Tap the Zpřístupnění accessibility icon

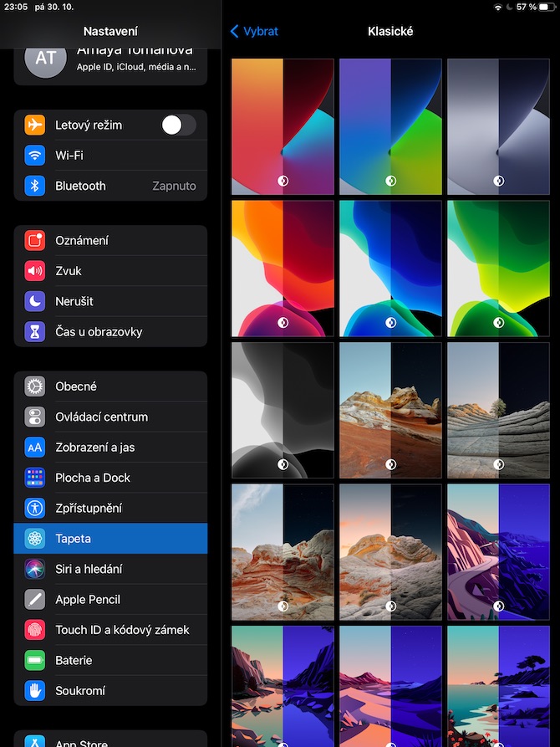click(x=35, y=508)
